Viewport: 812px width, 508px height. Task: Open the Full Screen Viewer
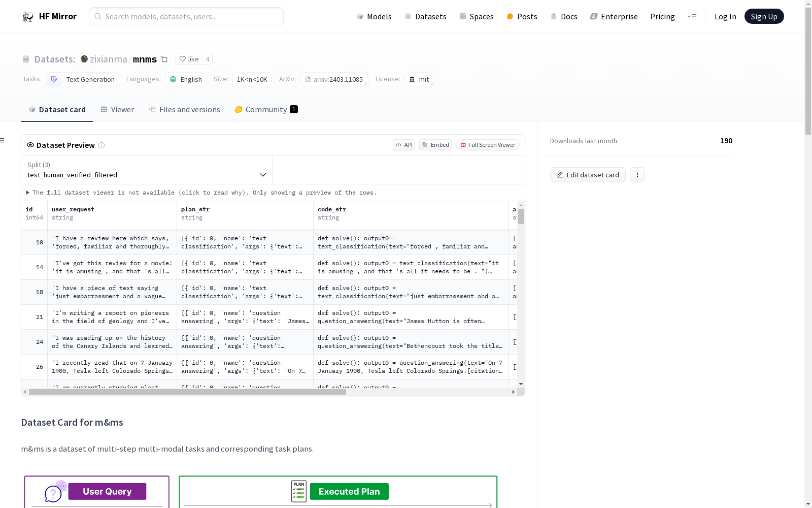[488, 145]
